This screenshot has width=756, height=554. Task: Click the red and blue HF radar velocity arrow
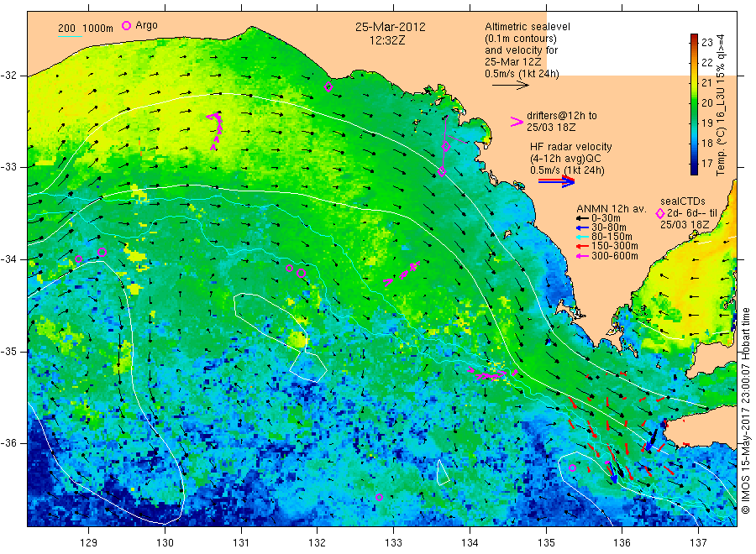click(556, 181)
